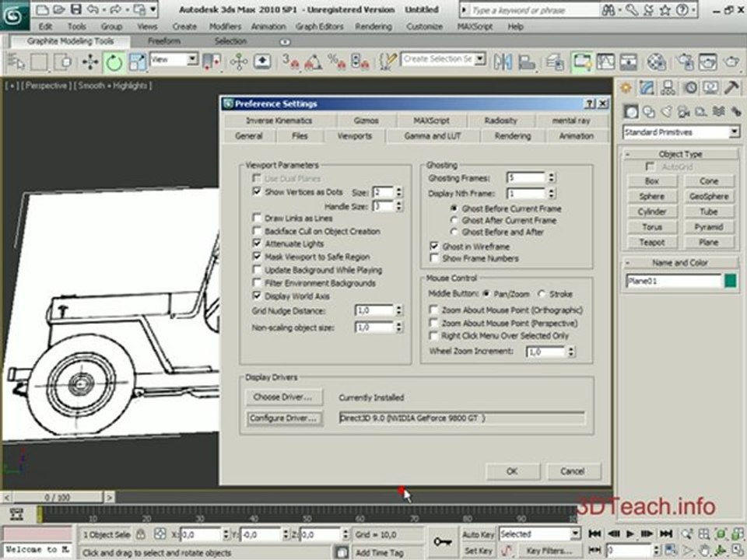The height and width of the screenshot is (560, 747).
Task: Open the Plane01 object color swatch
Action: pos(731,281)
